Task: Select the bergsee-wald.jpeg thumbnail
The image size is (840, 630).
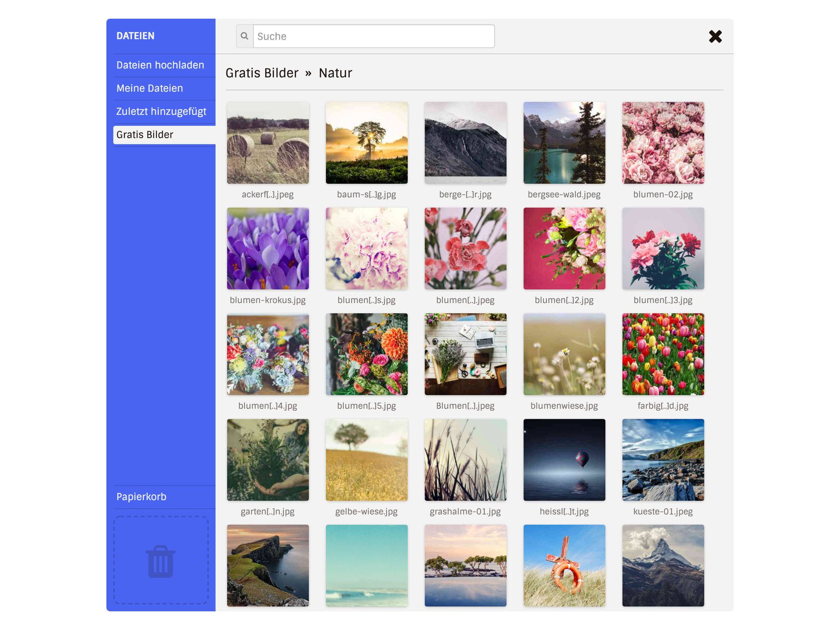Action: click(564, 143)
